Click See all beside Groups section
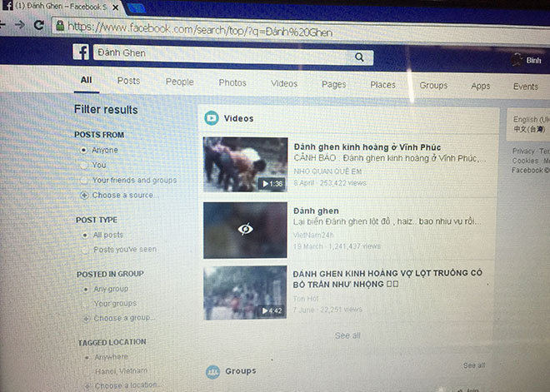The image size is (550, 392). pyautogui.click(x=474, y=365)
